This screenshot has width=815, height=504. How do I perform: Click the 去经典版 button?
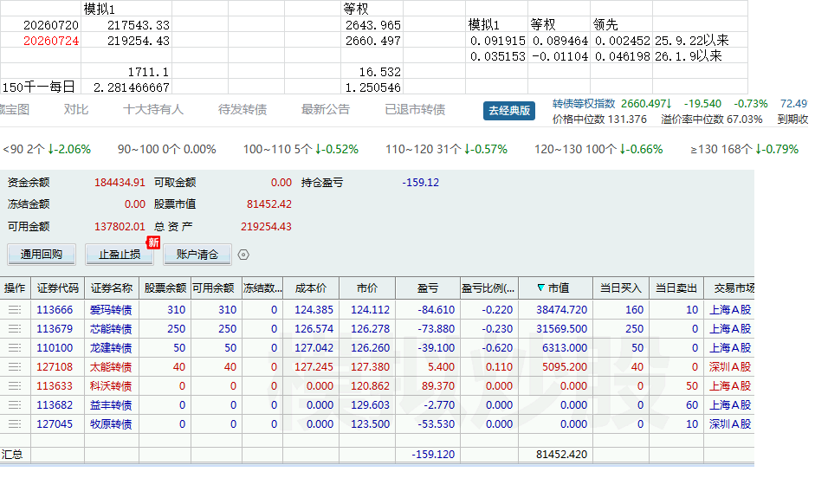tap(509, 111)
